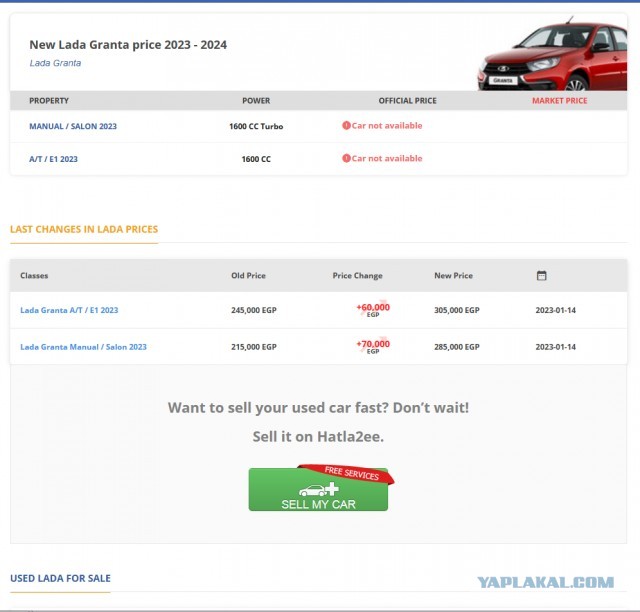Screen dimensions: 640x612
Task: Click the Old Price column header
Action: click(248, 276)
